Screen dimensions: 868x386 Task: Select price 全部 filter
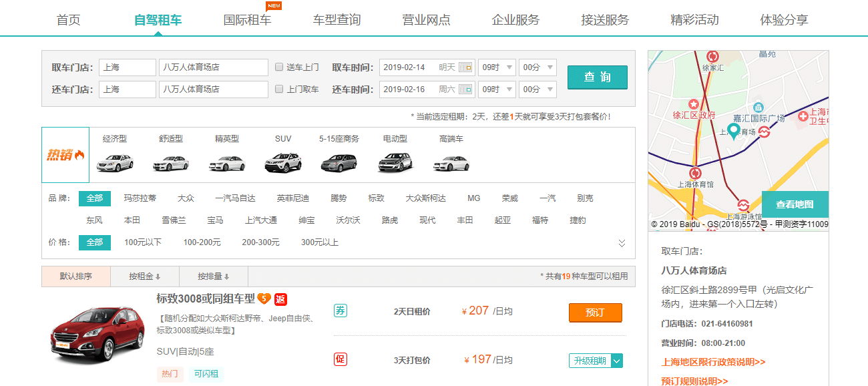(x=95, y=242)
